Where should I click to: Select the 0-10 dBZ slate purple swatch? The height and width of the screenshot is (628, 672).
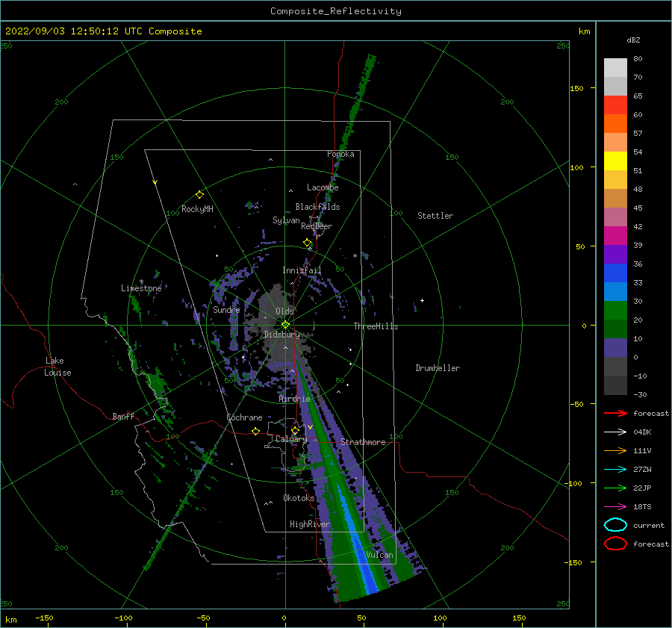(615, 347)
